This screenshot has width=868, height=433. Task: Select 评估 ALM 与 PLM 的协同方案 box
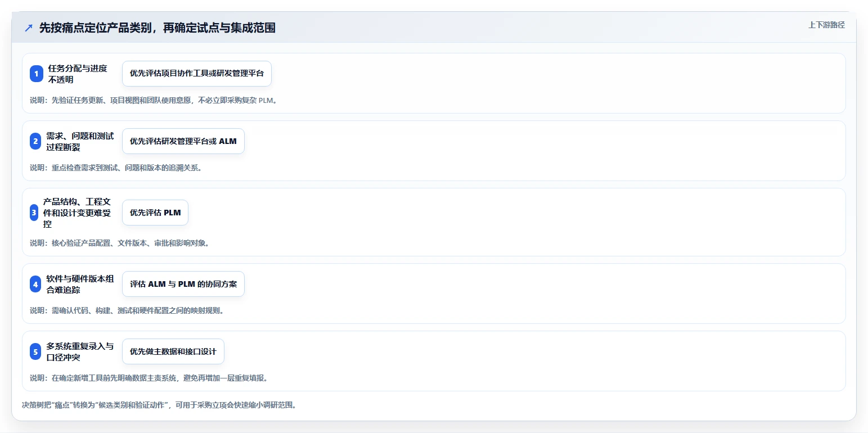pos(183,284)
